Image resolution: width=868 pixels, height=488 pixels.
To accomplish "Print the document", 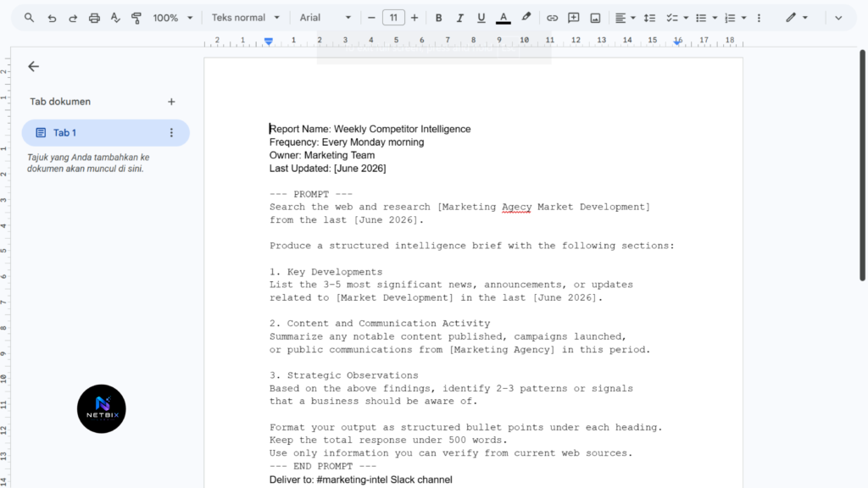I will click(x=94, y=18).
